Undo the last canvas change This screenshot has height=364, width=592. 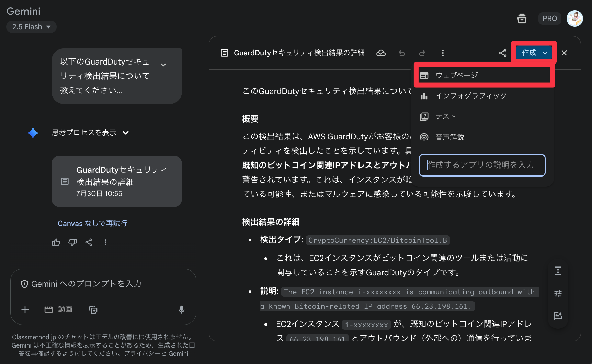tap(401, 53)
